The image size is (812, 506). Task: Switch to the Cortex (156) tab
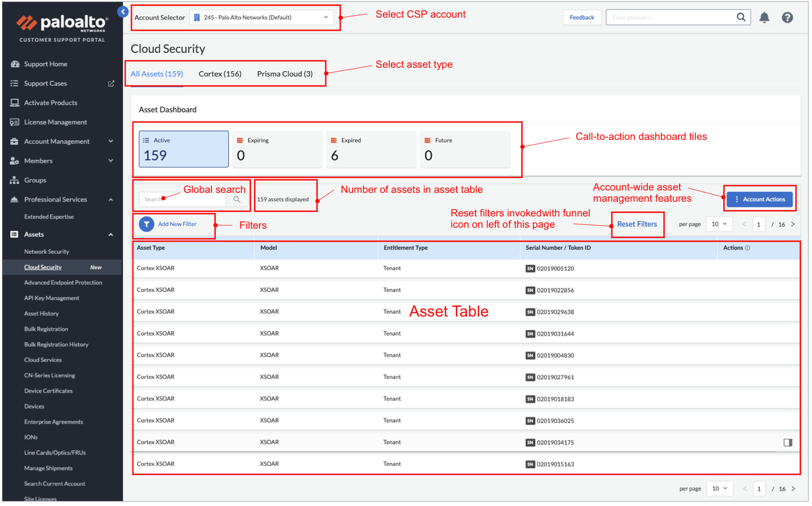point(220,74)
